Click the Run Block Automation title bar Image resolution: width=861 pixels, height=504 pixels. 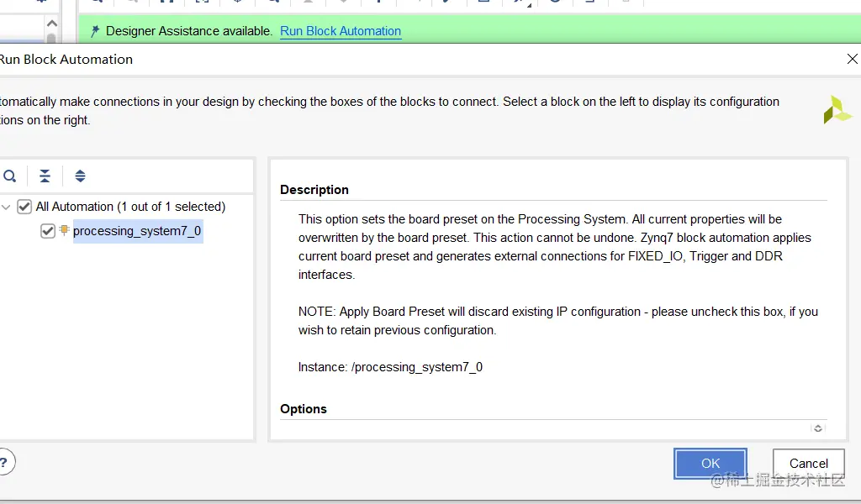click(420, 59)
